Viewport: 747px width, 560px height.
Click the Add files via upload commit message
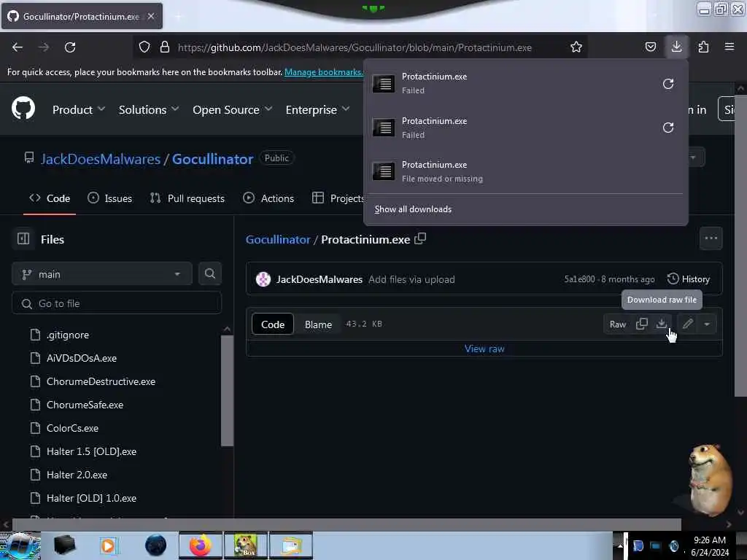[411, 279]
